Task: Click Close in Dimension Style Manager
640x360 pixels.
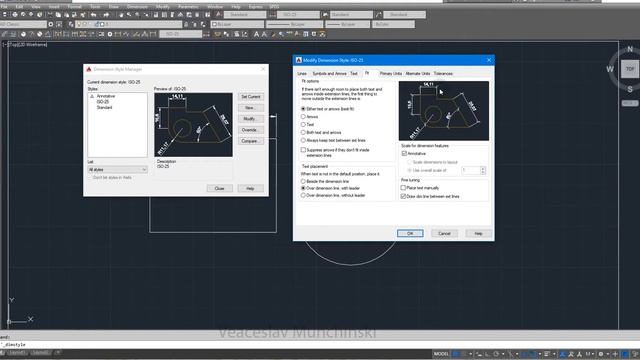Action: coord(220,188)
